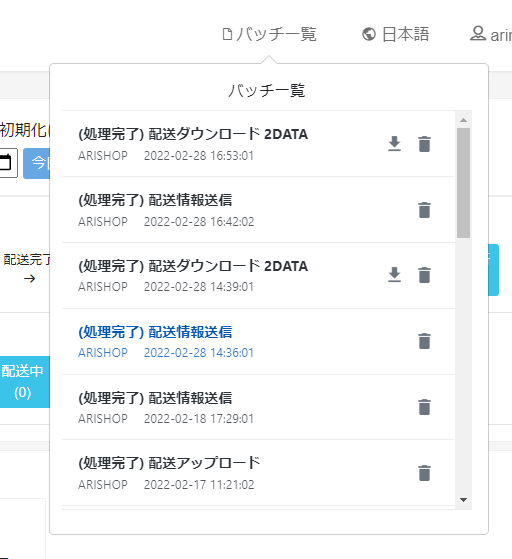Delete the 2022-02-18 17:29:01 batch entry
Screen dimensions: 512x559
(424, 407)
